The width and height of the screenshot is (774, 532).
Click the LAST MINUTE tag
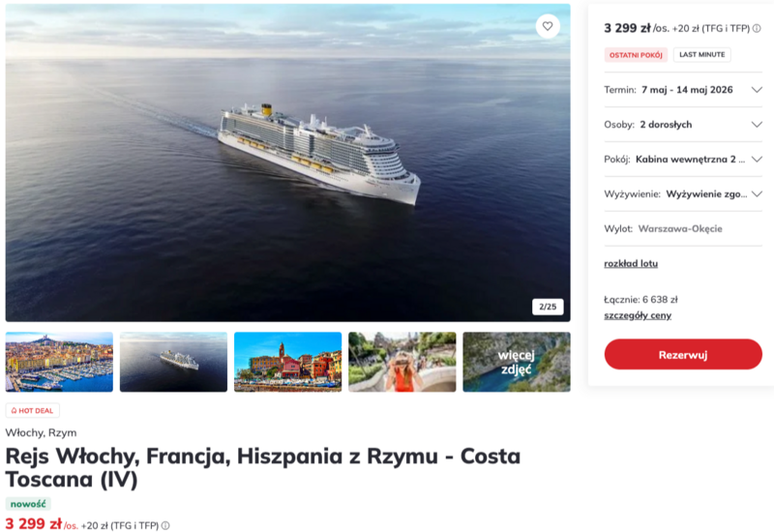701,55
